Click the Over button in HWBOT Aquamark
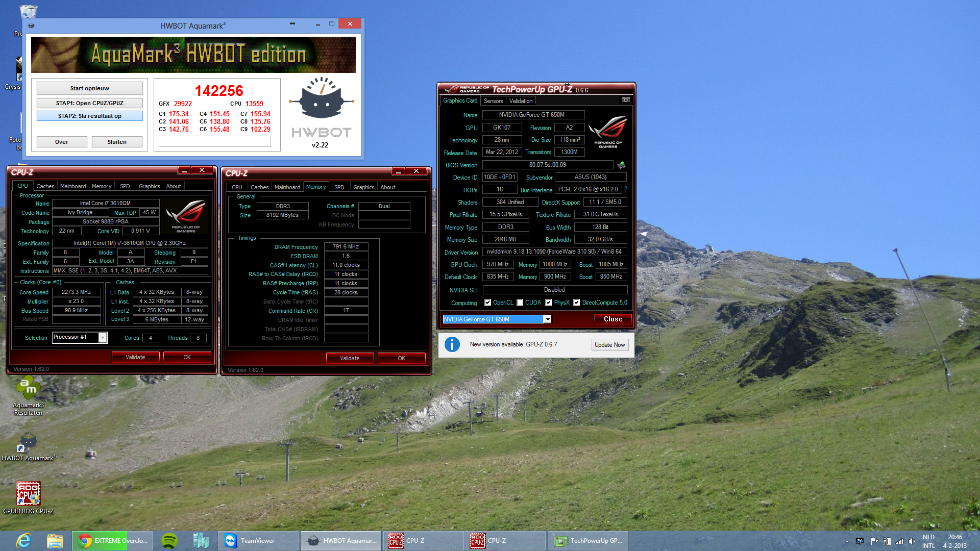980x551 pixels. tap(62, 142)
